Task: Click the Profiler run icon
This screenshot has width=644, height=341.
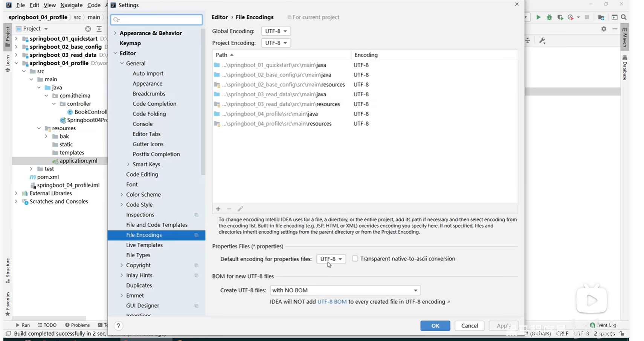Action: tap(571, 17)
